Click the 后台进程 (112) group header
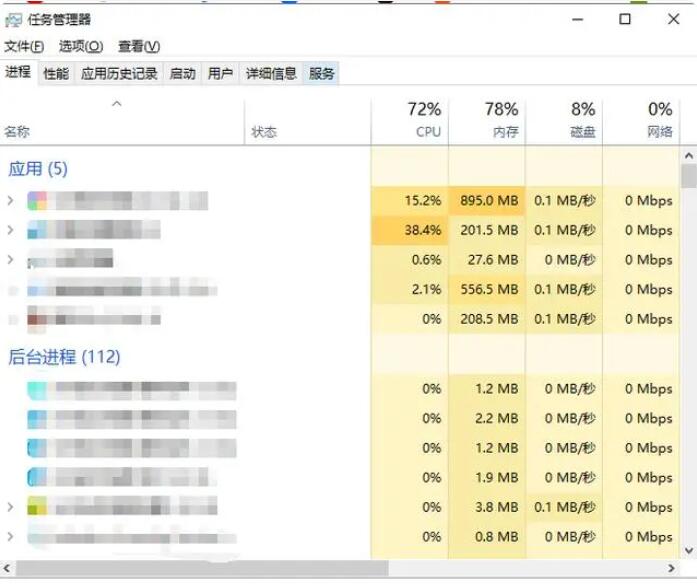The image size is (697, 584). tap(64, 357)
